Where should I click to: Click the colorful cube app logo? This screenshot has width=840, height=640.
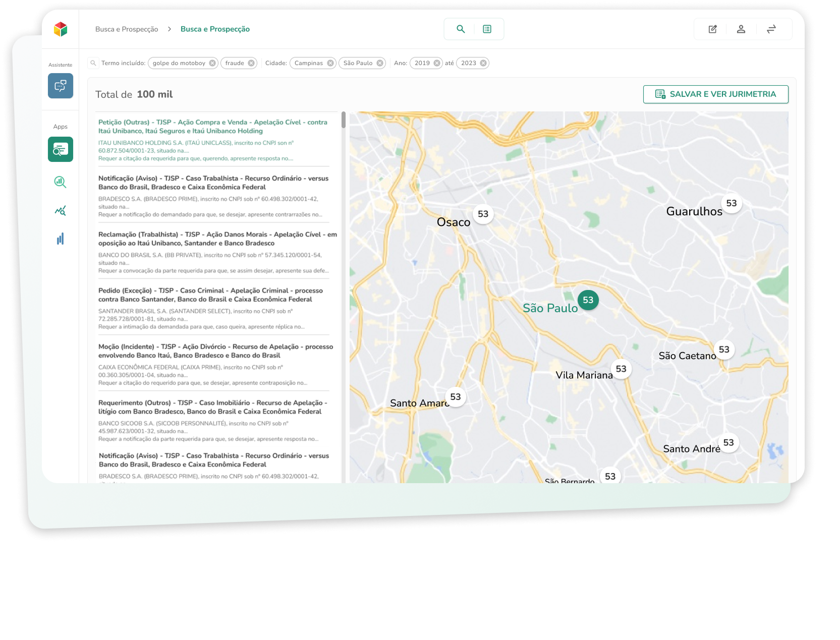61,29
